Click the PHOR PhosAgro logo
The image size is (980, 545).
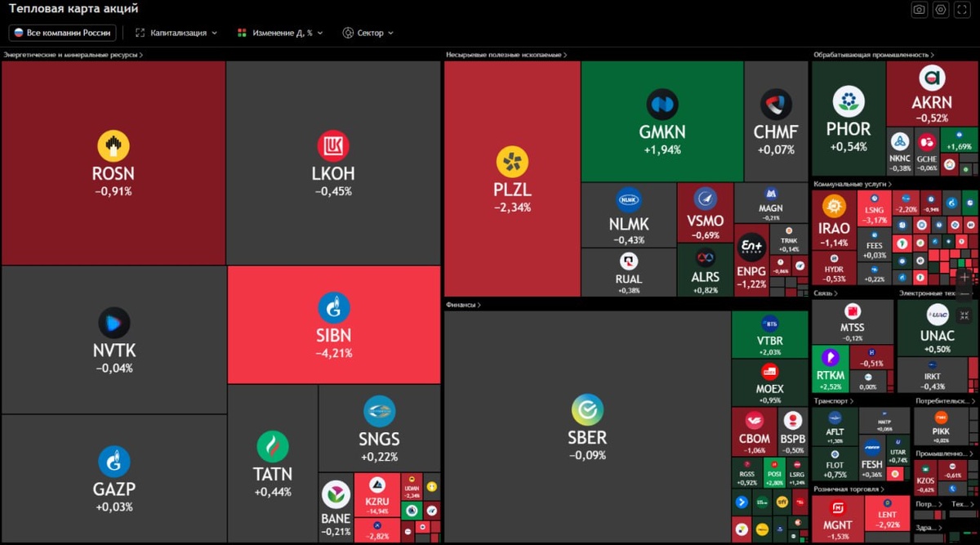(849, 101)
